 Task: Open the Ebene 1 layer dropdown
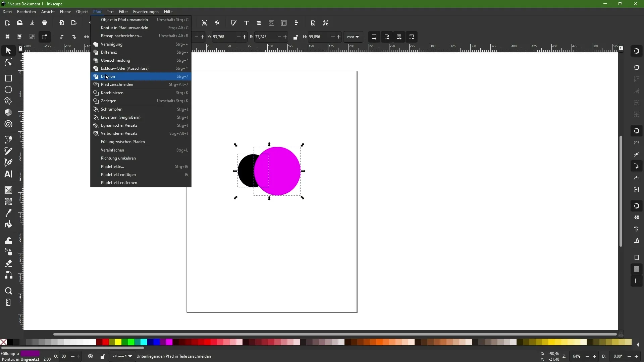tap(122, 356)
